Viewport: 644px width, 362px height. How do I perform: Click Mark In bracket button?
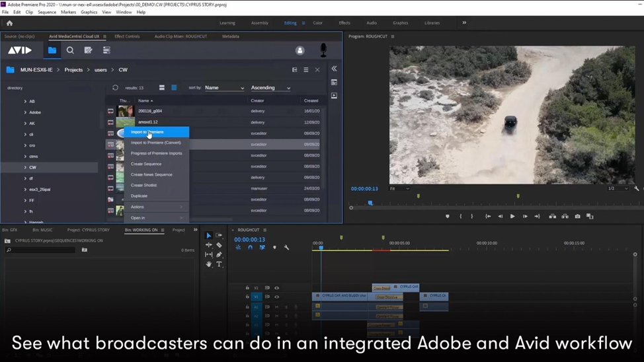point(460,216)
